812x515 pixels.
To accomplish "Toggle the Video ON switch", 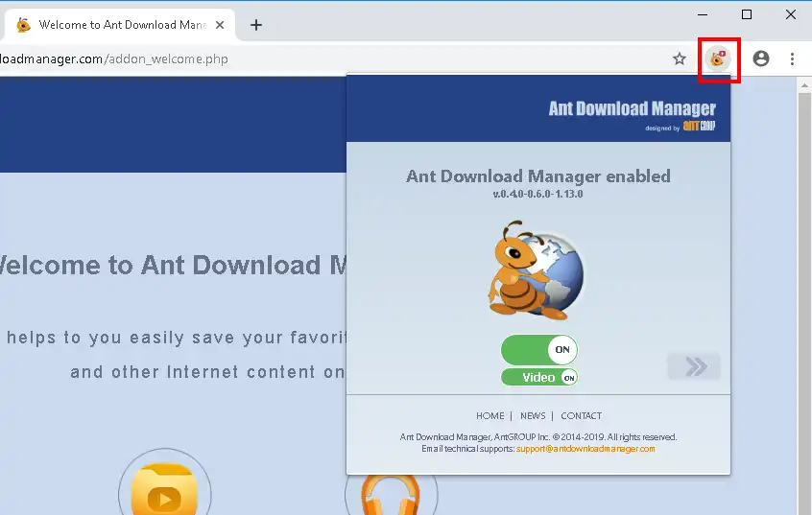I will [539, 377].
